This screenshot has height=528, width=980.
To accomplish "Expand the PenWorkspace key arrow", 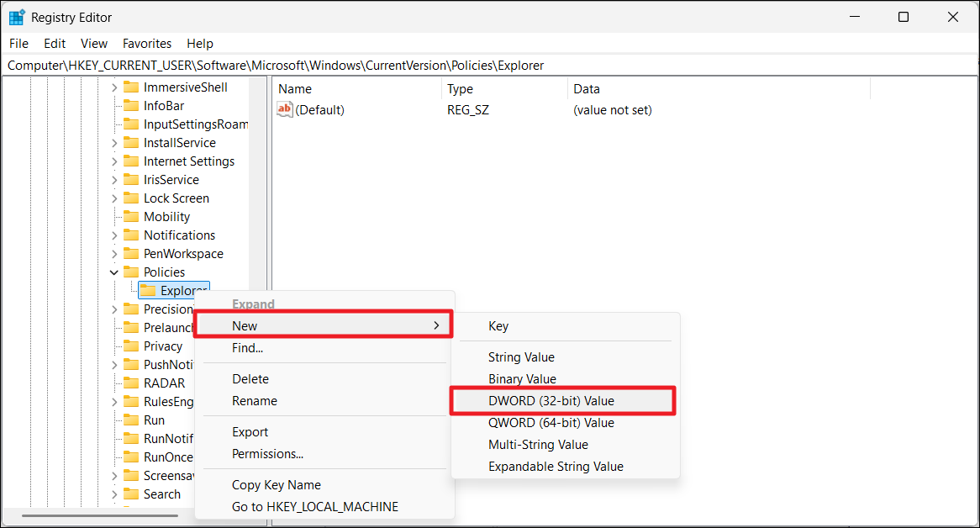I will pos(114,254).
